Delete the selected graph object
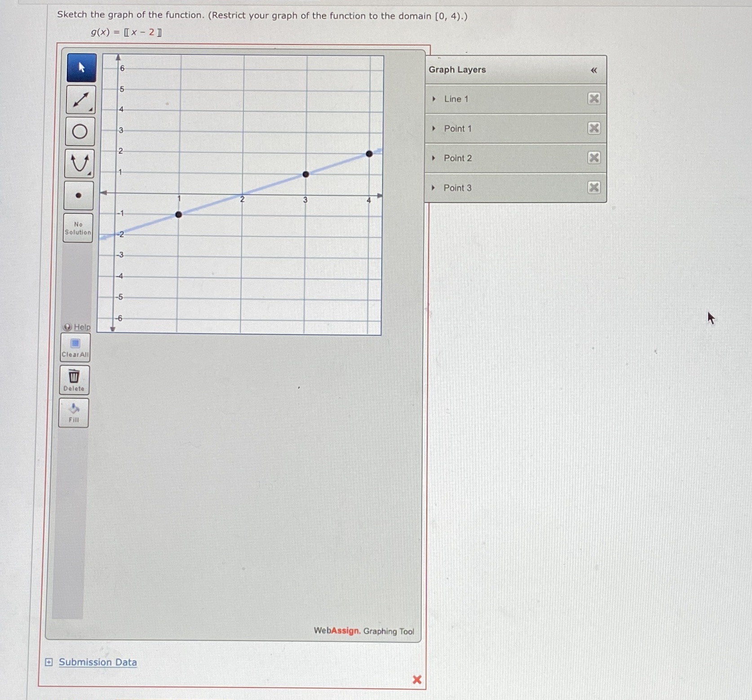Screen dimensions: 752x700 click(74, 380)
